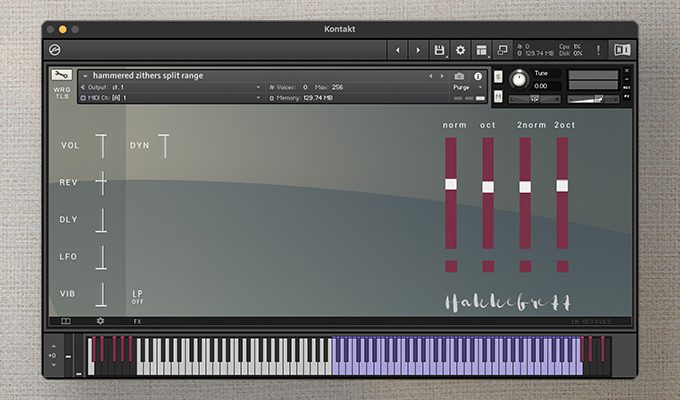Toggle the LP filter off switch

coord(138,297)
